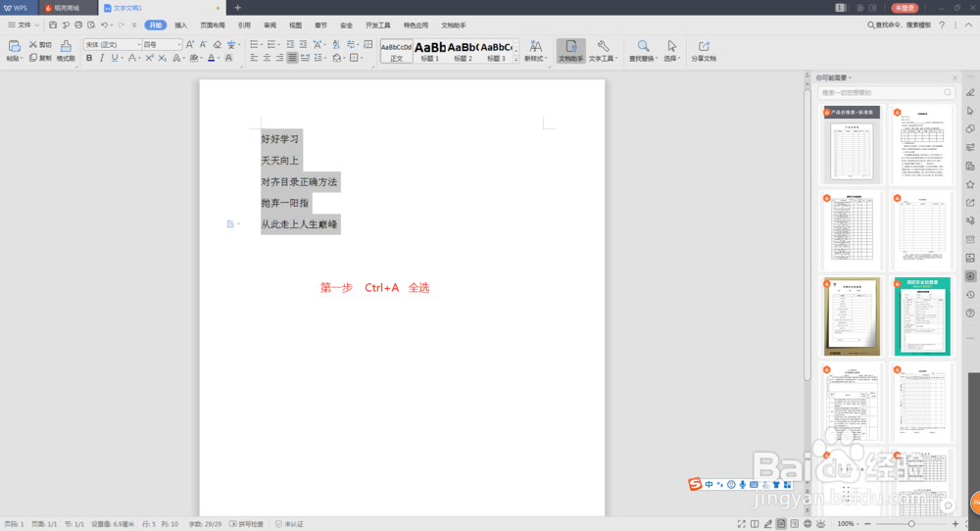Click the Cut (剪切) scissors icon

pos(33,45)
